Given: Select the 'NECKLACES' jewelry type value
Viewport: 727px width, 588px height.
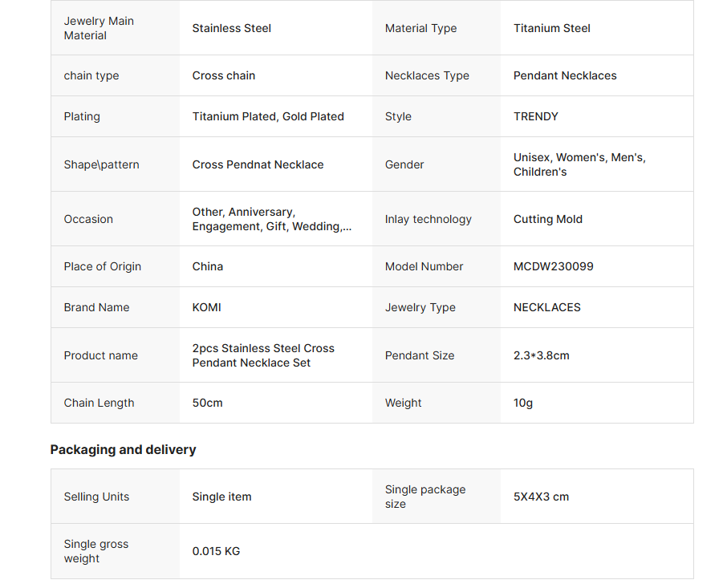Looking at the screenshot, I should pyautogui.click(x=546, y=307).
